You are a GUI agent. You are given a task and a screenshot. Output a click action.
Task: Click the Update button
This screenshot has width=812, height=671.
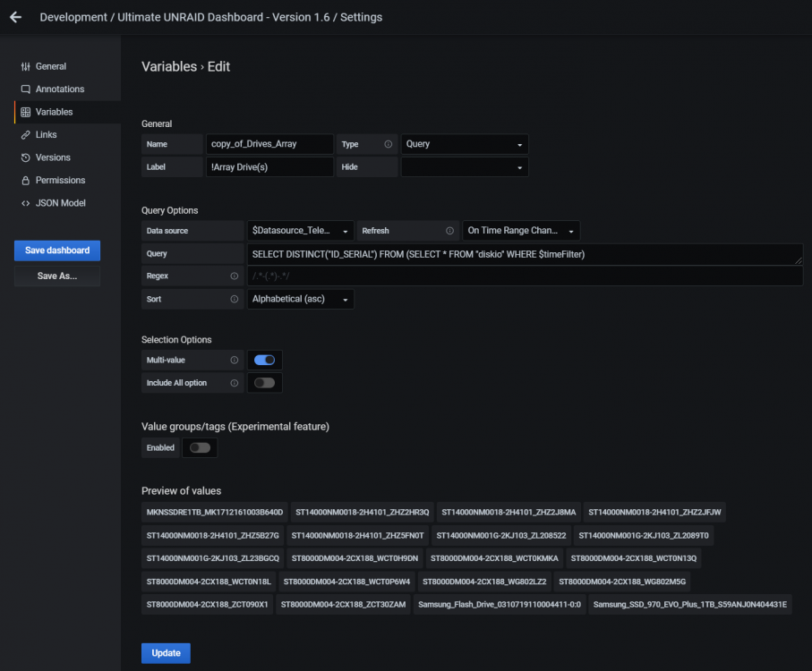pyautogui.click(x=166, y=653)
